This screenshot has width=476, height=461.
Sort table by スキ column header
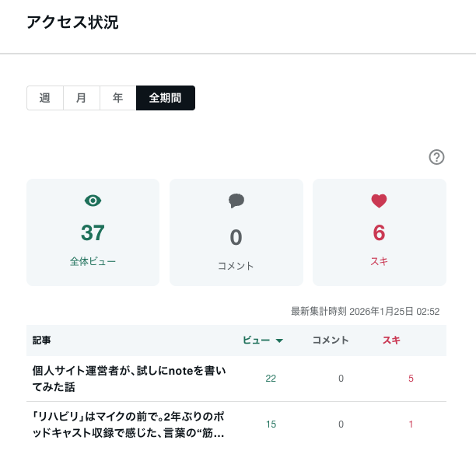tap(391, 341)
